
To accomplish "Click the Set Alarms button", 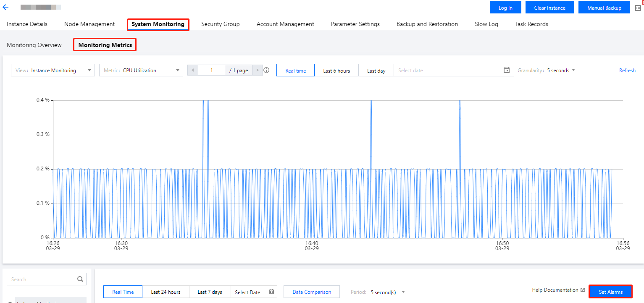I will [610, 292].
